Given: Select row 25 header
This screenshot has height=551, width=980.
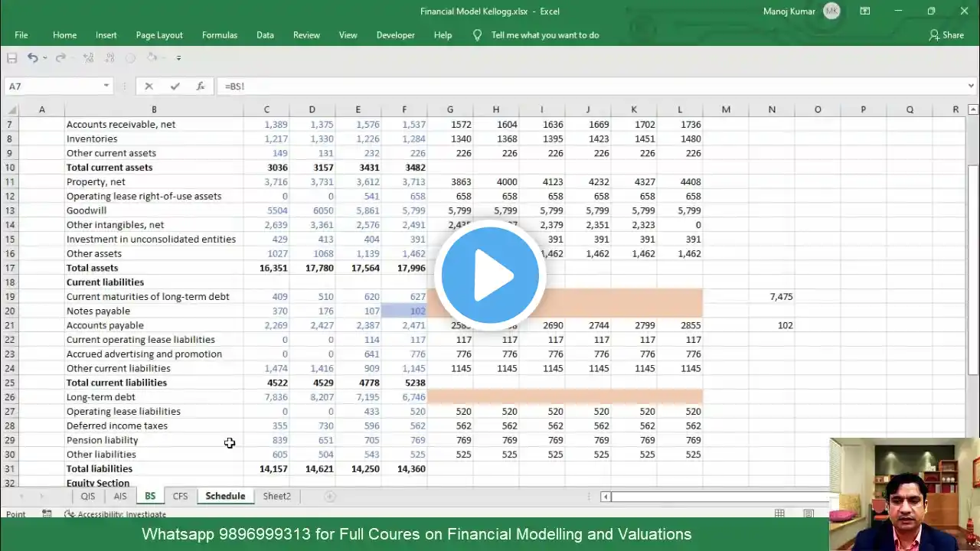Looking at the screenshot, I should click(9, 383).
